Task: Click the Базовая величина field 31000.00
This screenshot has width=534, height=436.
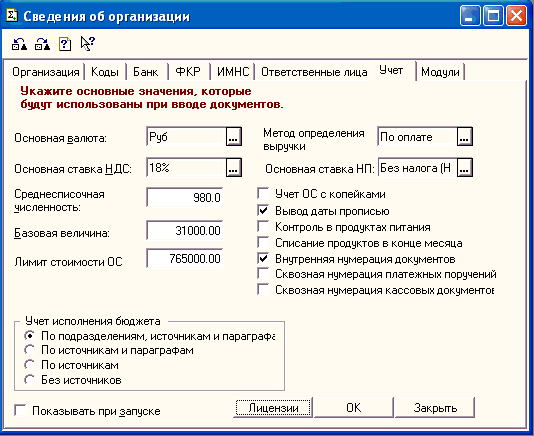Action: tap(185, 231)
